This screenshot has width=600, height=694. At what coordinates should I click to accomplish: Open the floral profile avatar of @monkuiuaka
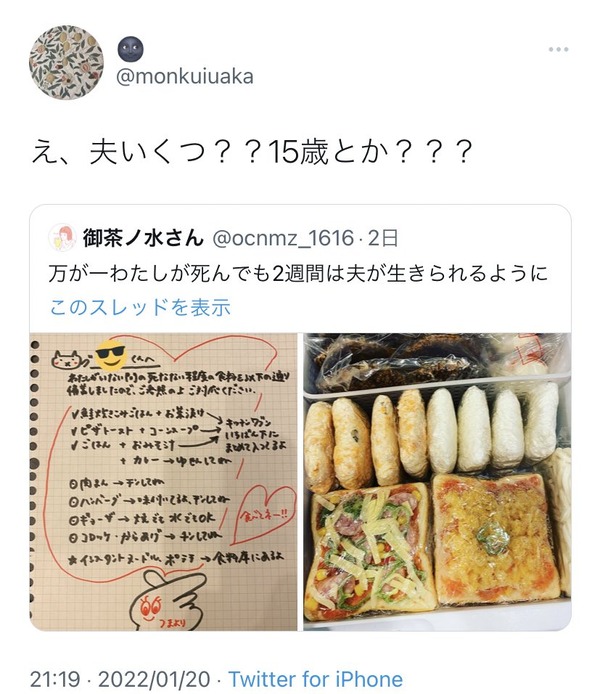(x=66, y=62)
